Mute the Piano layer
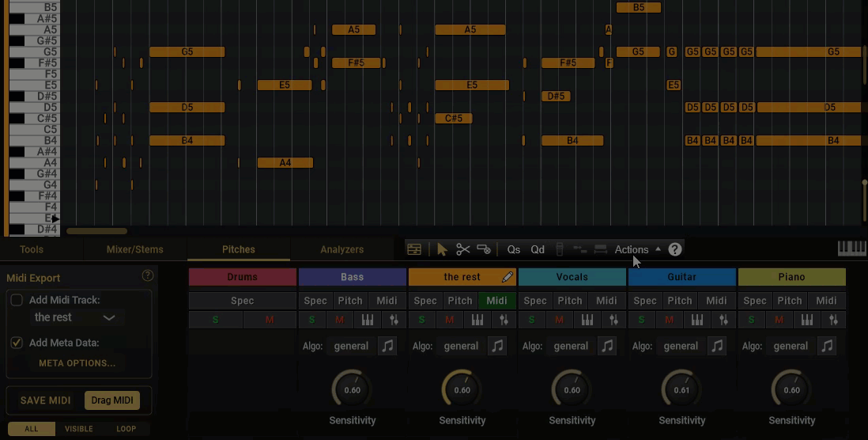Screen dimensions: 868x440 [779, 320]
